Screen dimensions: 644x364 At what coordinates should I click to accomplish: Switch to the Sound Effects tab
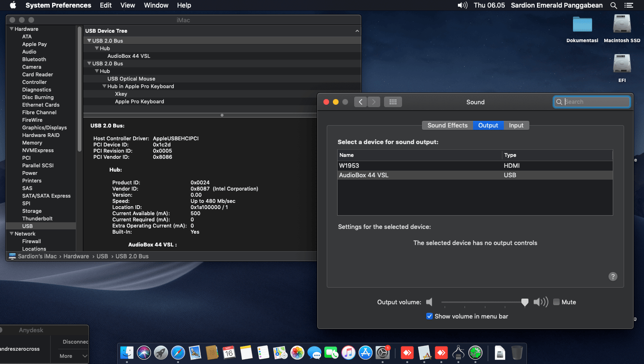pos(447,125)
